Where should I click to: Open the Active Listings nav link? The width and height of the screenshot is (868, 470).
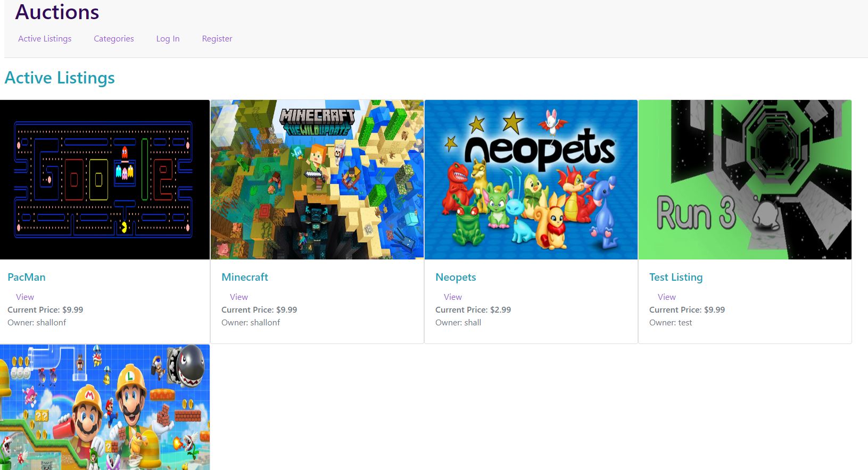[x=45, y=39]
